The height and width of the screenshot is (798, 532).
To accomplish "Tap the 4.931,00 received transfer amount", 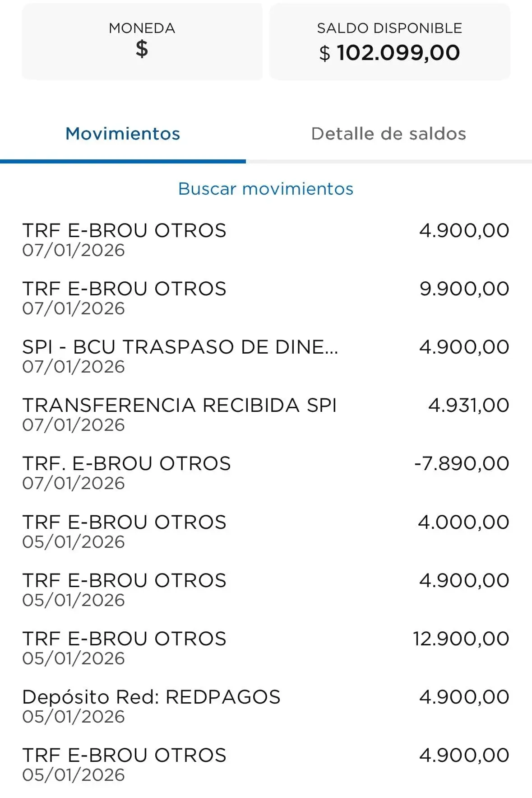I will click(x=468, y=405).
